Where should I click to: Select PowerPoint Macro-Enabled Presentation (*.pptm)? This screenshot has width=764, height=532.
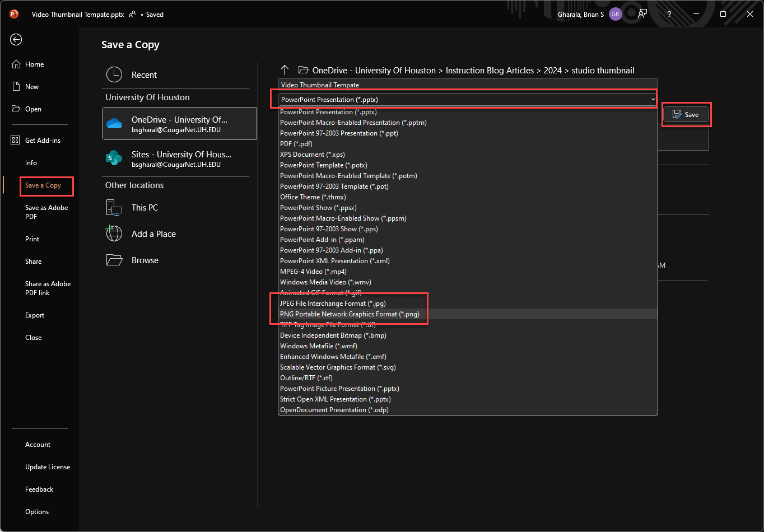pyautogui.click(x=468, y=123)
